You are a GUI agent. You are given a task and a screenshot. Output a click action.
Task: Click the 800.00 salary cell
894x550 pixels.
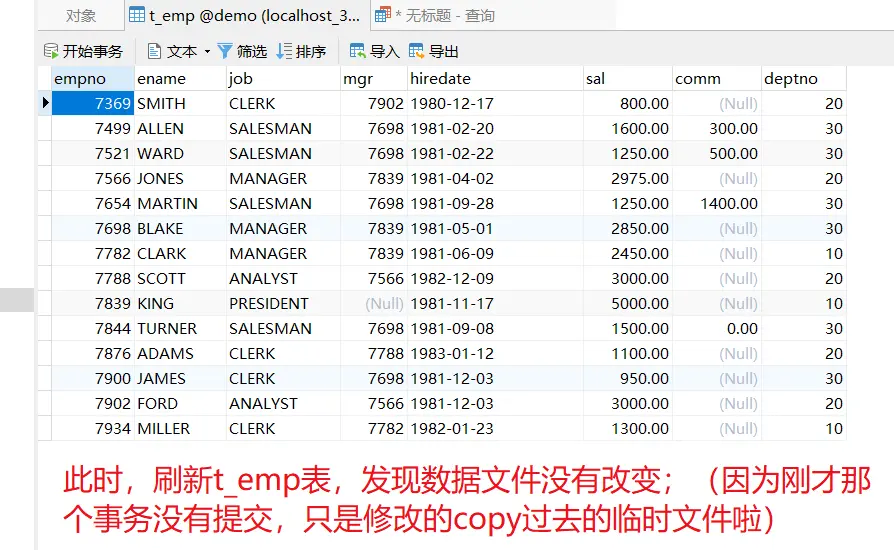pos(628,104)
